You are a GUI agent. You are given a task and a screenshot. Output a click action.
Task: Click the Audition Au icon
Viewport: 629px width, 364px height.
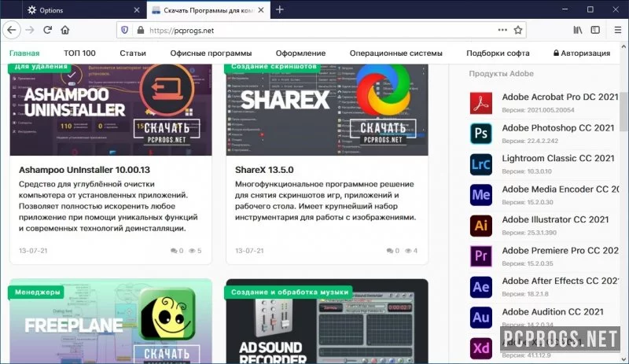coord(481,318)
